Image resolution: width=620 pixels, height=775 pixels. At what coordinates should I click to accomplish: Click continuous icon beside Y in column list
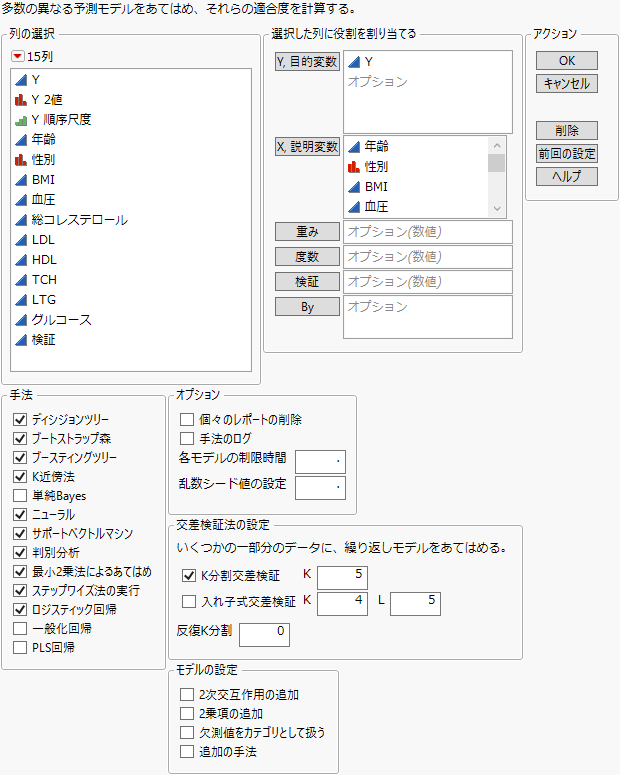[21, 80]
